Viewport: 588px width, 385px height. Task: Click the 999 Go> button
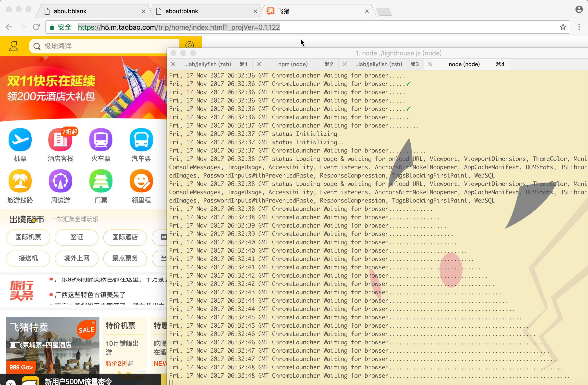pos(21,367)
